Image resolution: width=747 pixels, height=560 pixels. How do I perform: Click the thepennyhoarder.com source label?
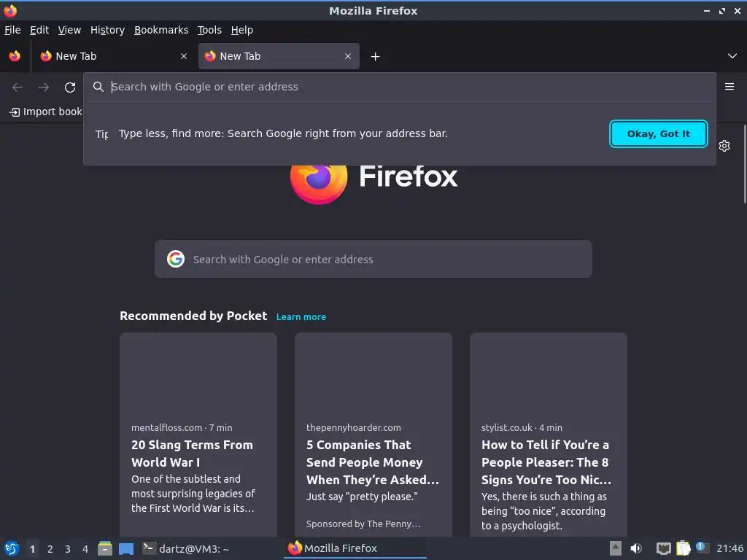tap(354, 427)
